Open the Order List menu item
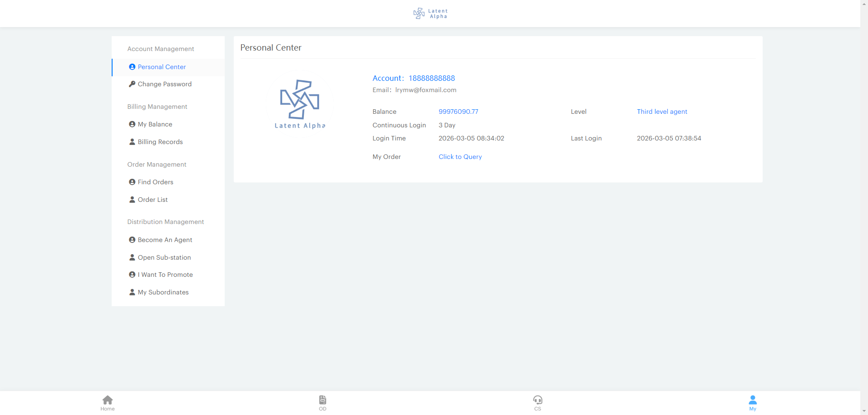This screenshot has width=868, height=415. (152, 200)
